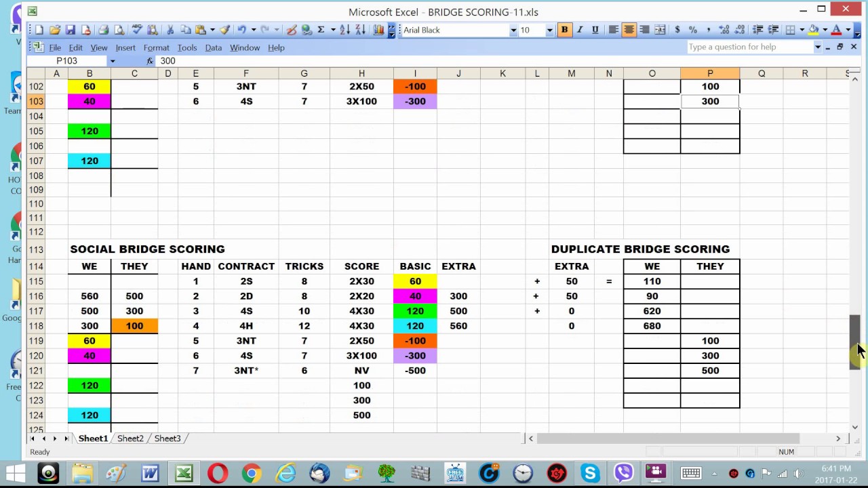Undo the last action
This screenshot has width=868, height=488.
[242, 30]
